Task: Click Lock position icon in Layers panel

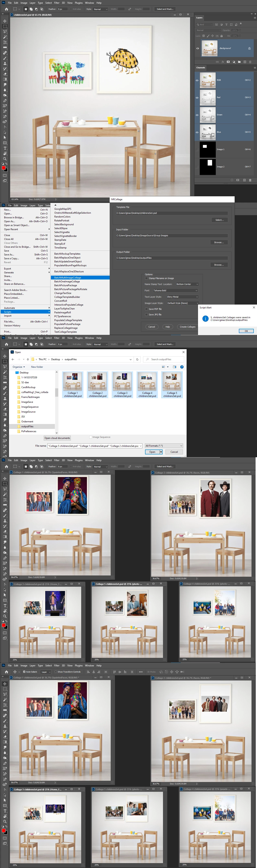Action: pyautogui.click(x=212, y=36)
